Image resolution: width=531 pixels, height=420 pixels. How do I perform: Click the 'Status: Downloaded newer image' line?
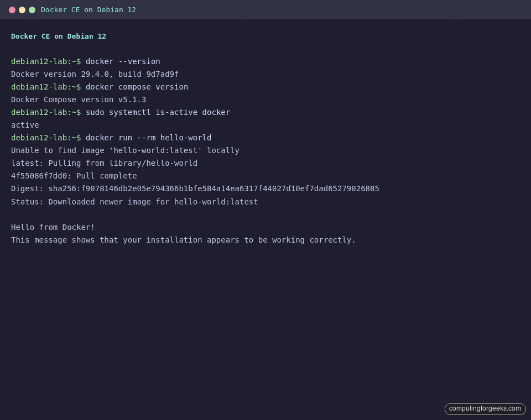click(x=134, y=202)
